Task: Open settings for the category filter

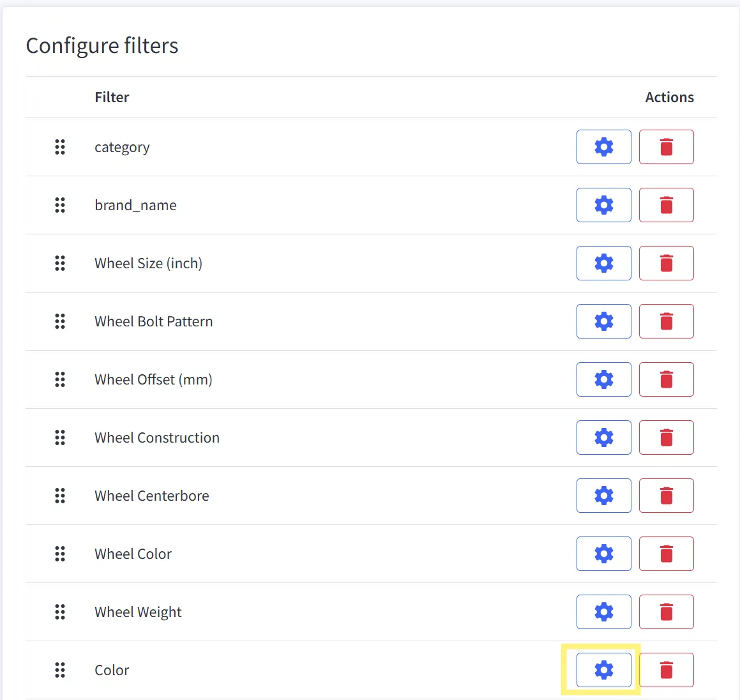Action: [603, 147]
